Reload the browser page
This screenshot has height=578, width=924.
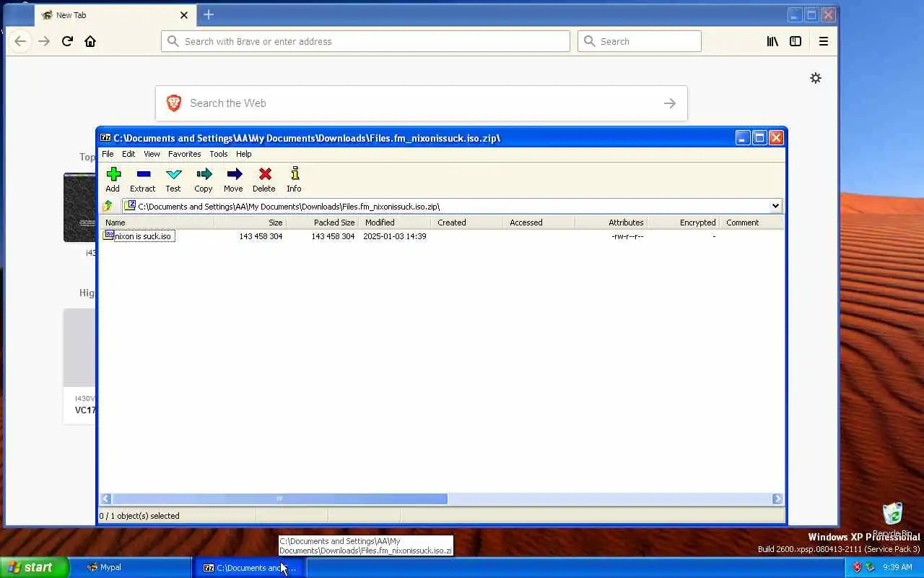coord(67,41)
